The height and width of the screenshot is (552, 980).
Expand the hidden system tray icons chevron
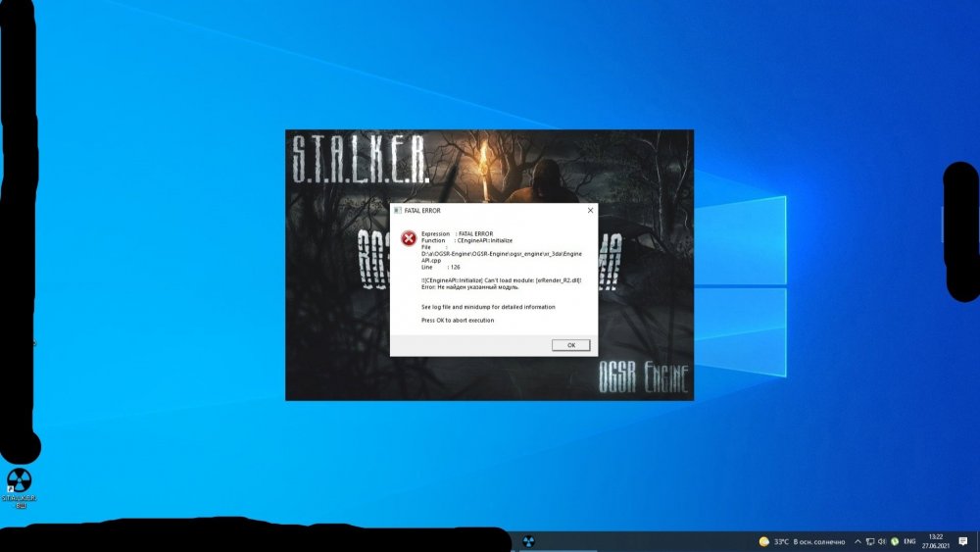tap(858, 541)
